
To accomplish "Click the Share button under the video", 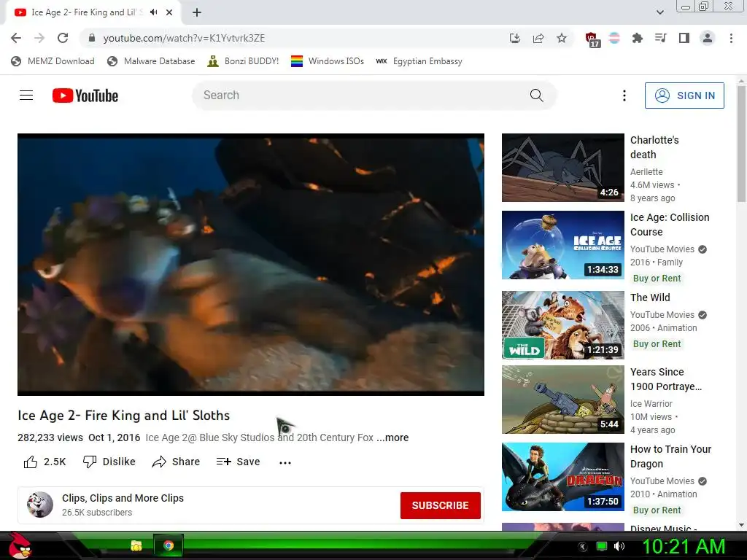I will pyautogui.click(x=176, y=462).
